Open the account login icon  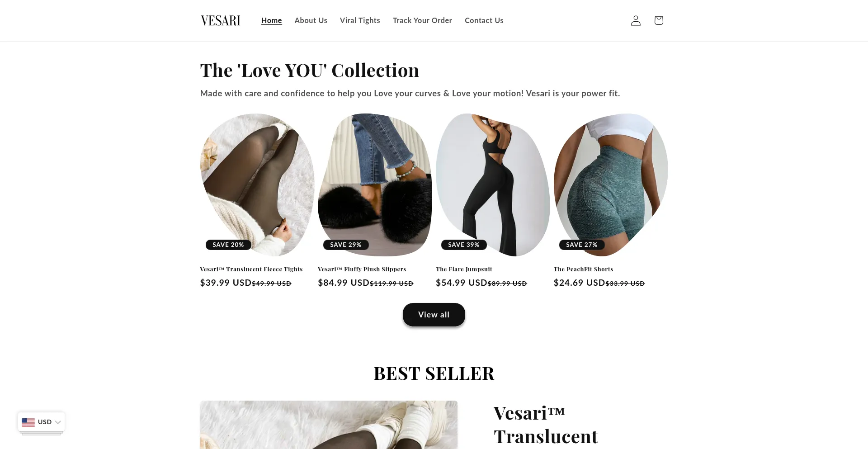tap(636, 20)
